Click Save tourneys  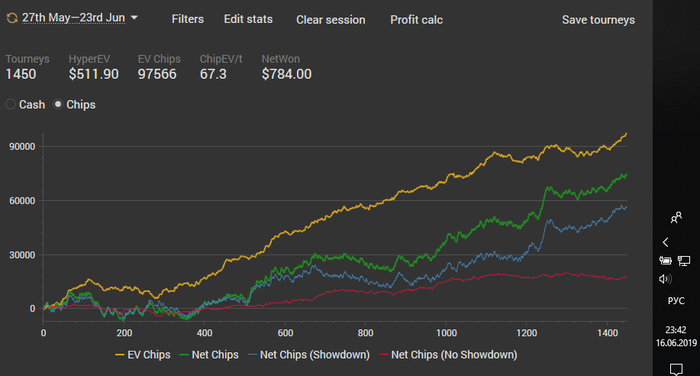598,20
